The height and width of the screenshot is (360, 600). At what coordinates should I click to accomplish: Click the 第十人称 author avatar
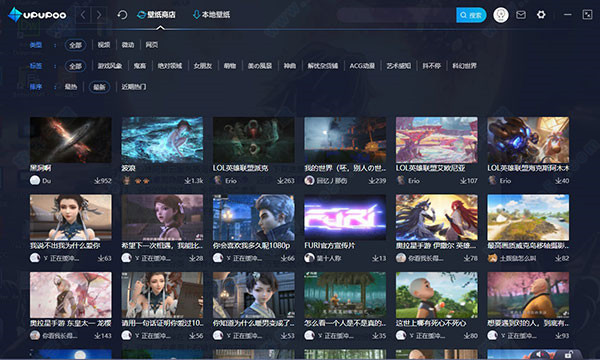click(309, 258)
